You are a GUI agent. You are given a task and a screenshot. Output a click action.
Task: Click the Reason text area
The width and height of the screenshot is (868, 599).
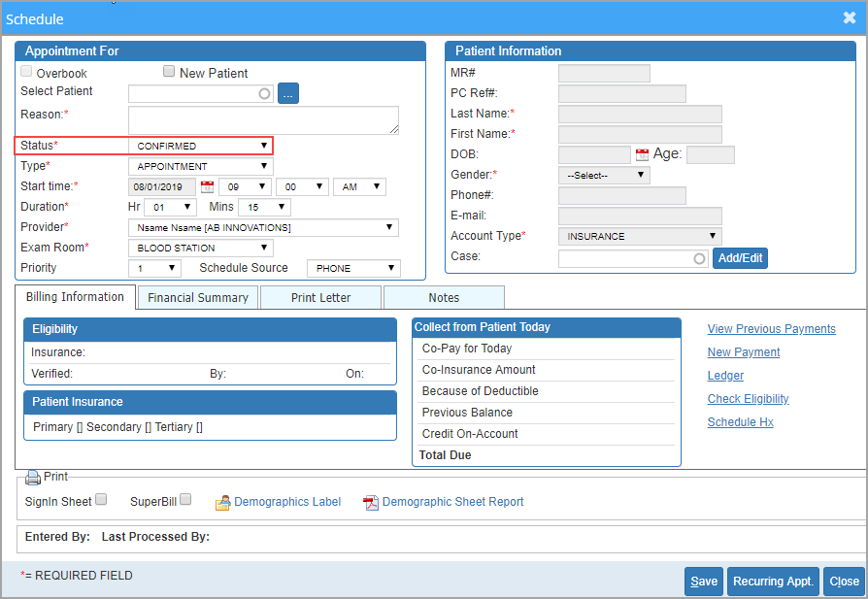263,120
